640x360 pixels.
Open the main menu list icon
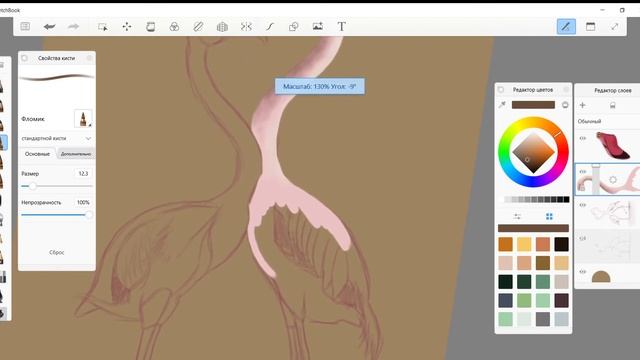25,27
